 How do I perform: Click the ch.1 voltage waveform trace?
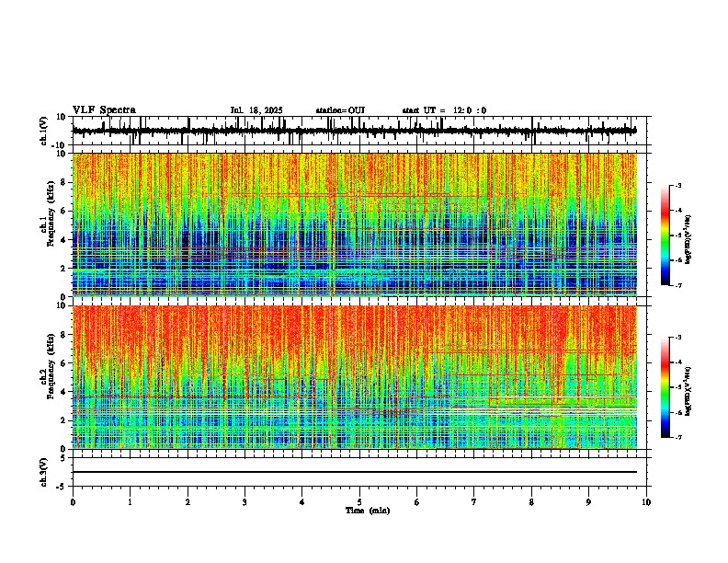click(x=355, y=131)
